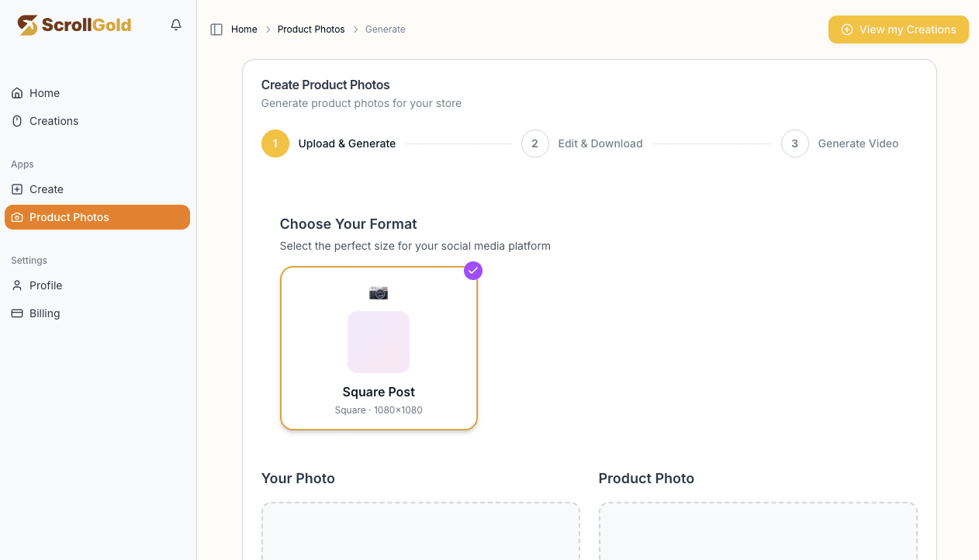This screenshot has height=560, width=979.
Task: Select the Home icon in sidebar
Action: click(x=16, y=92)
